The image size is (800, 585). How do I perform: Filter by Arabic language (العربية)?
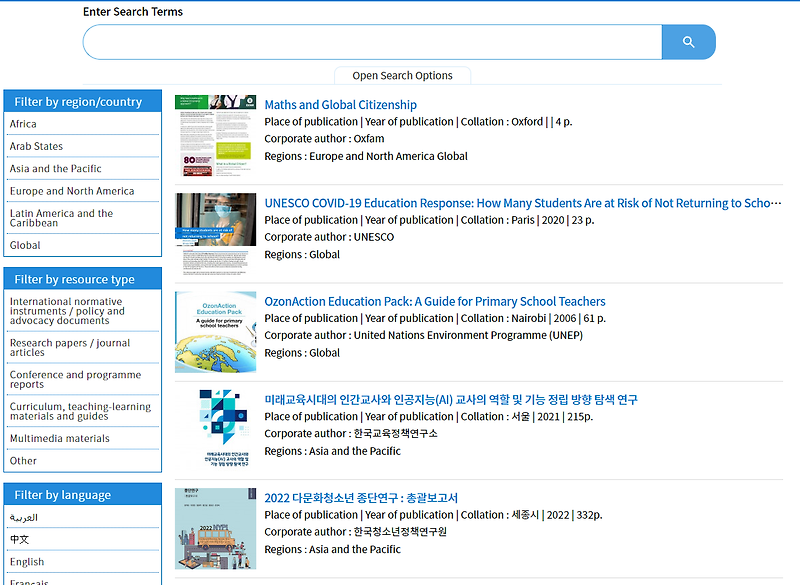click(x=83, y=518)
